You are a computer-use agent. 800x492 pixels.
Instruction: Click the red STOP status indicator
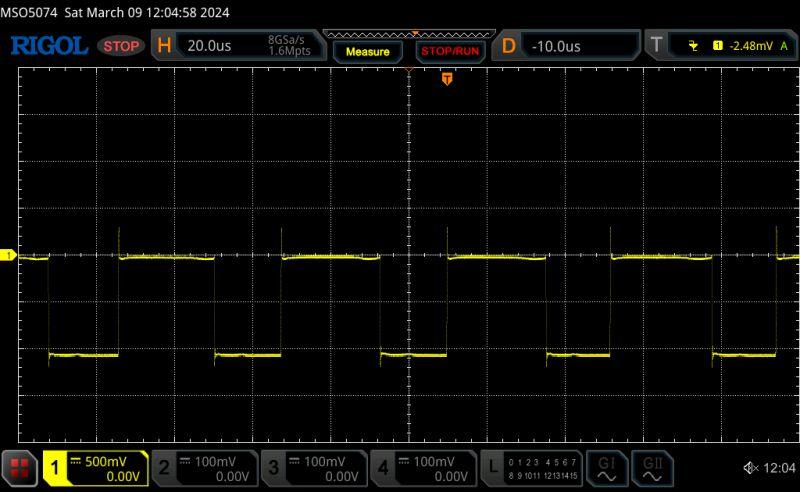pyautogui.click(x=122, y=46)
